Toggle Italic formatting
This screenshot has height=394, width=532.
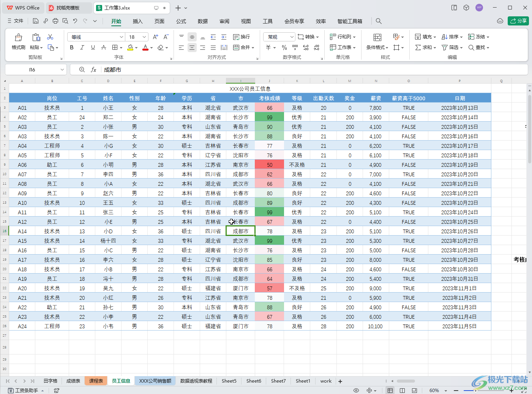[82, 47]
